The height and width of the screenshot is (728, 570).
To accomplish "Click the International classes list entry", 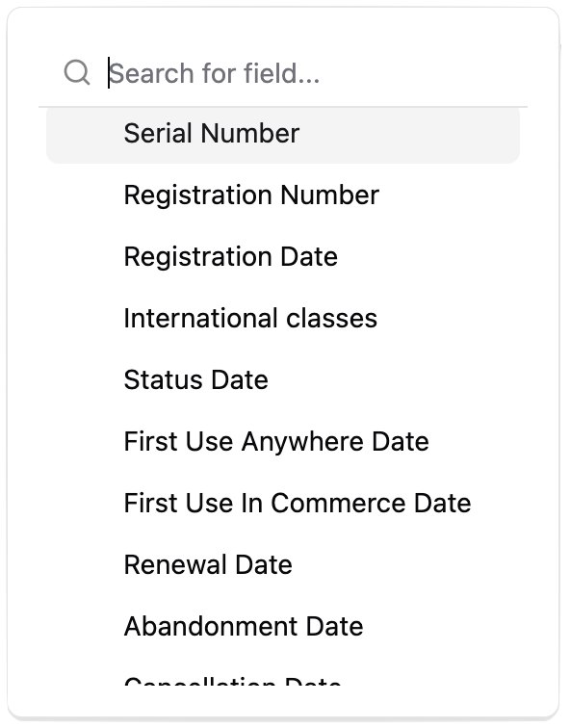I will tap(283, 319).
